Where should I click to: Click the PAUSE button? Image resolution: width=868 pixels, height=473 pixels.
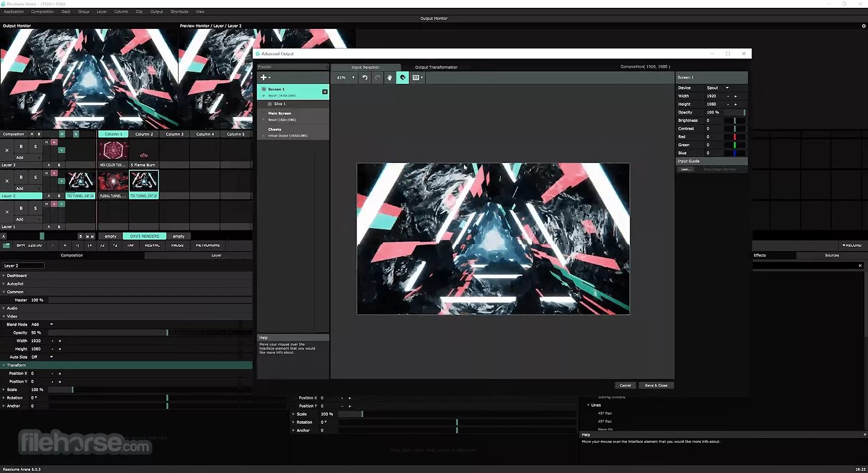point(177,246)
